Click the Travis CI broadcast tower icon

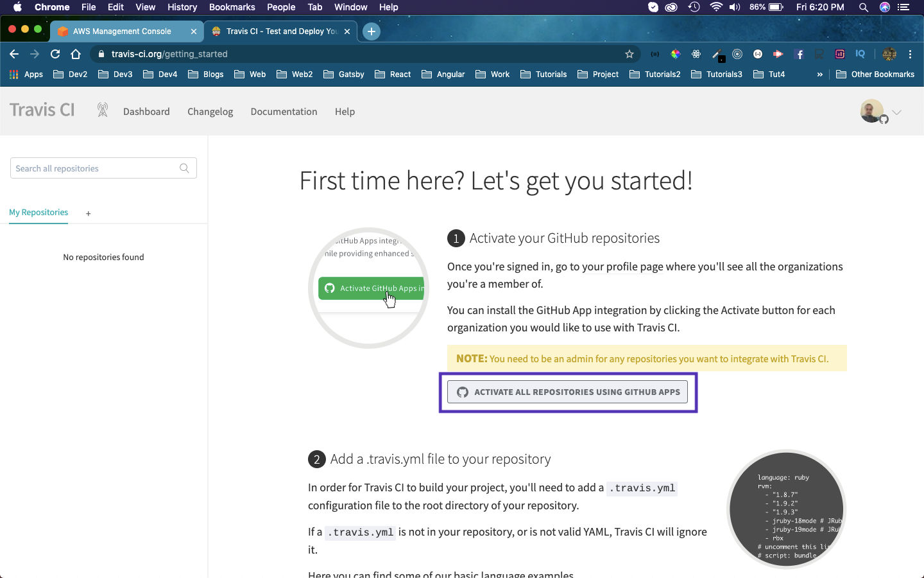pyautogui.click(x=102, y=110)
